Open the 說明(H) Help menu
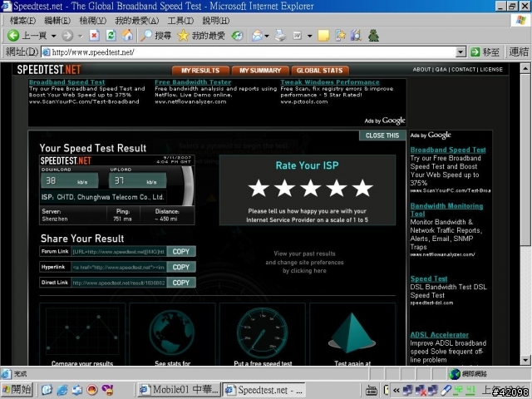Image resolution: width=532 pixels, height=399 pixels. click(x=216, y=21)
